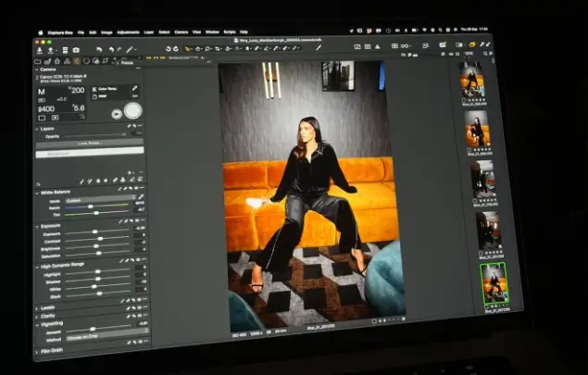Open the Apple menu
Viewport: 588px width, 375px height.
pyautogui.click(x=41, y=32)
